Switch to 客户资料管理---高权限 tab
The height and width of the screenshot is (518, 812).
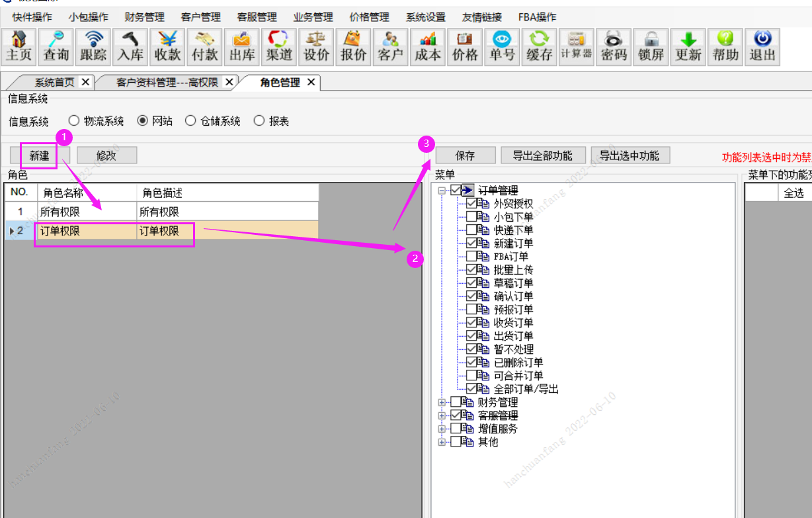(x=167, y=83)
